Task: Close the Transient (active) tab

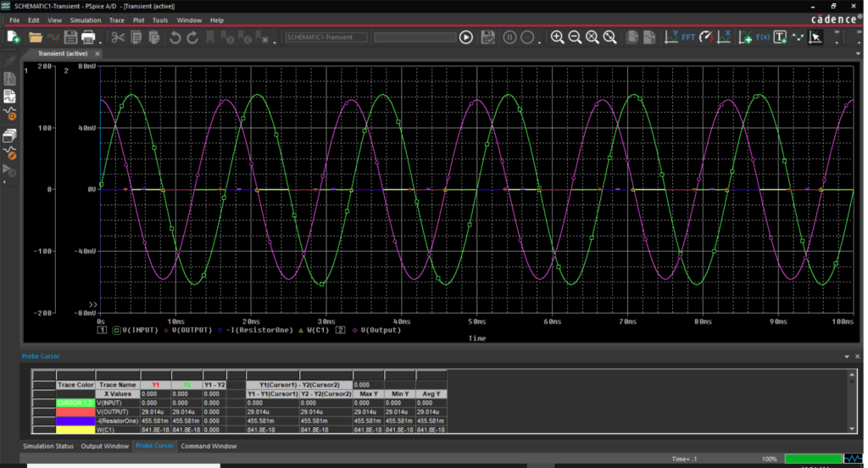Action: 97,53
